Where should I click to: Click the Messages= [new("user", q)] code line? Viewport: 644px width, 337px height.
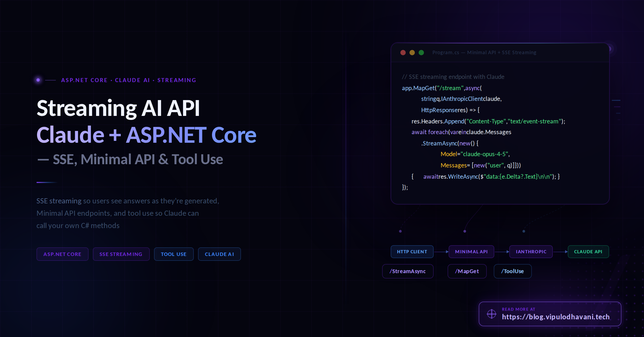tap(481, 165)
